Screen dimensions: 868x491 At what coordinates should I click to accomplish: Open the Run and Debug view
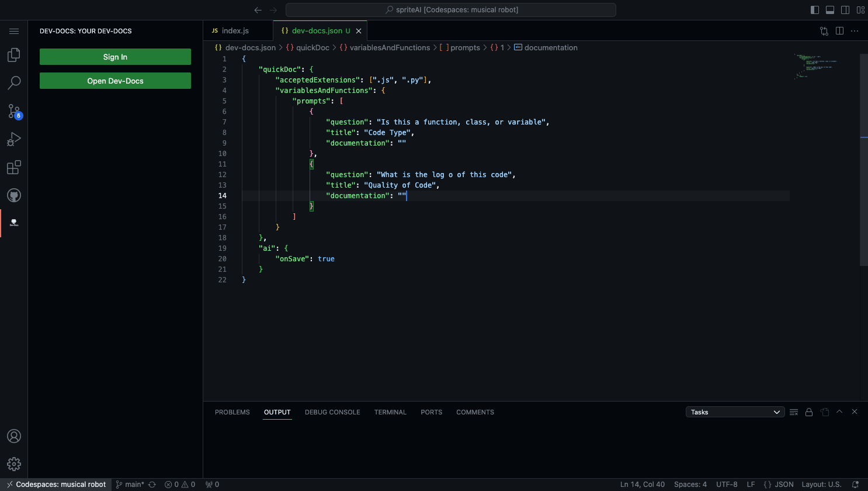tap(14, 139)
